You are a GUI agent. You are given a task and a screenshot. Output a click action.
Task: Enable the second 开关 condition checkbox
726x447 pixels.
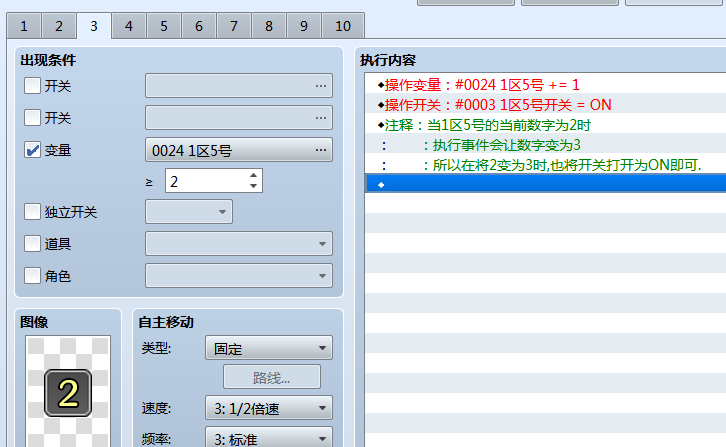tap(32, 118)
